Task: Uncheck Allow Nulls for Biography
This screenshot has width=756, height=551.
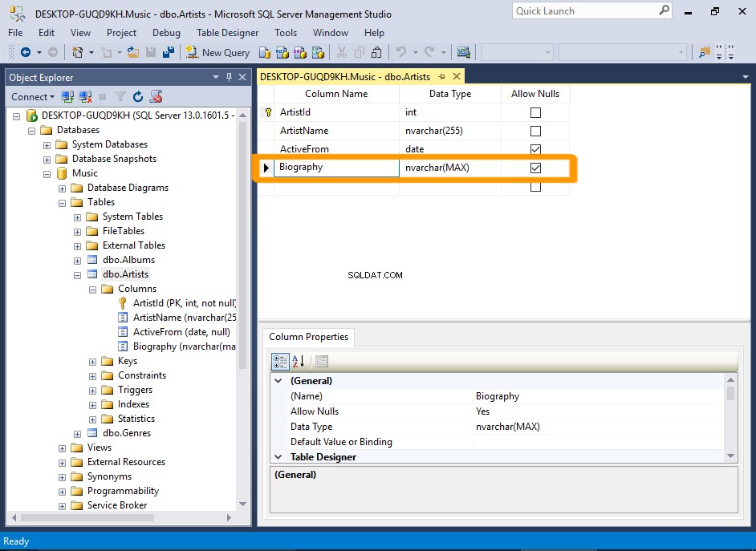Action: click(x=535, y=168)
